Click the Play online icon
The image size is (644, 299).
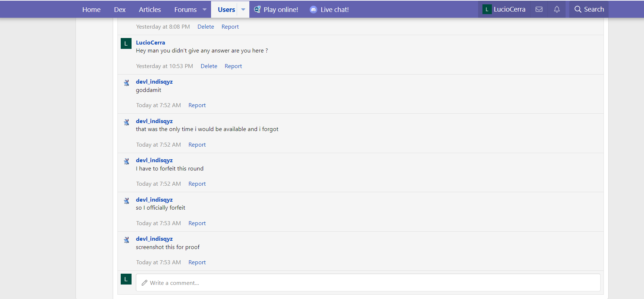tap(257, 9)
